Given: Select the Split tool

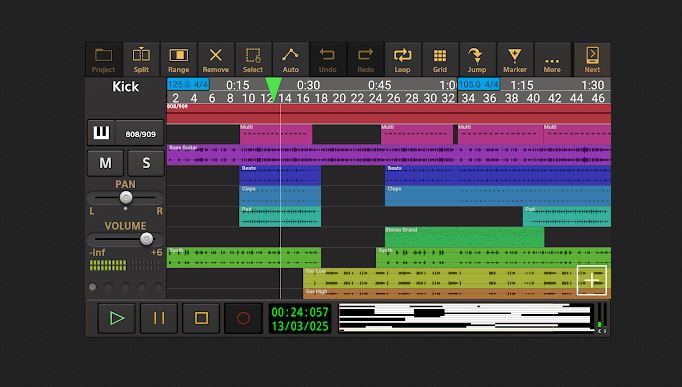Looking at the screenshot, I should 141,60.
